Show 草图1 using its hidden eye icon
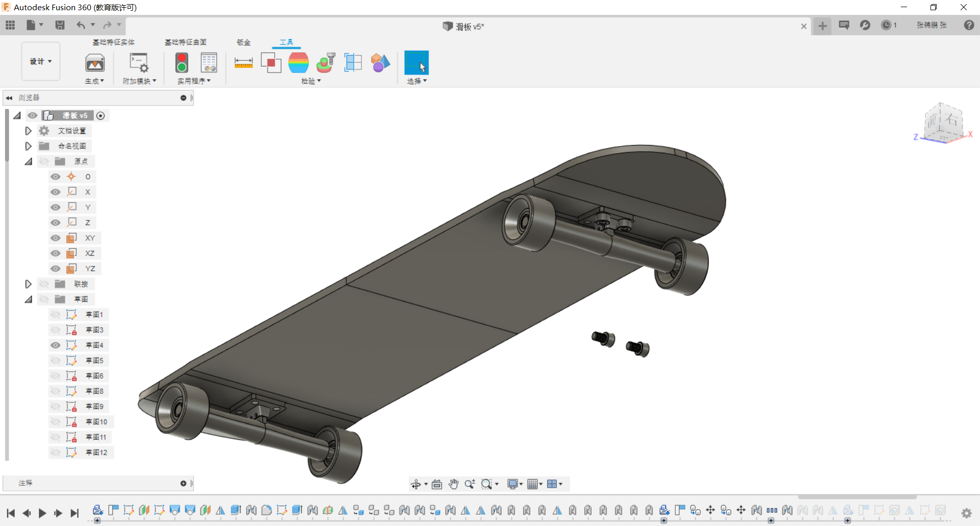 click(56, 315)
